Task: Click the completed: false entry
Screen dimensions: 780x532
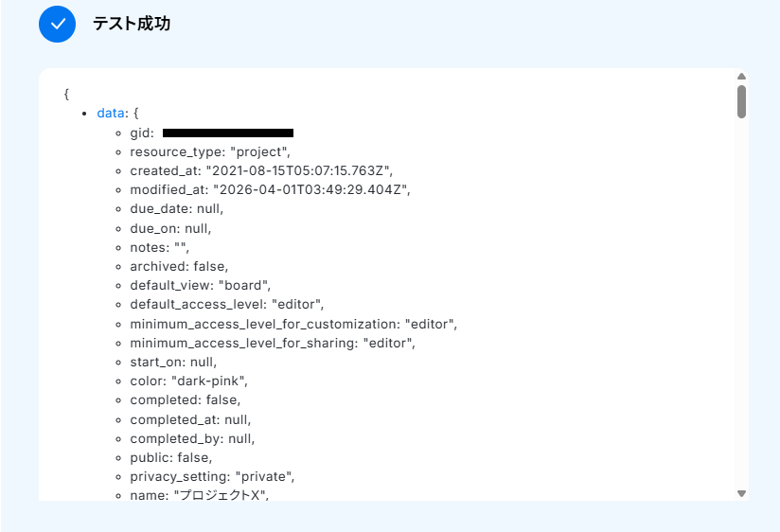Action: tap(185, 399)
